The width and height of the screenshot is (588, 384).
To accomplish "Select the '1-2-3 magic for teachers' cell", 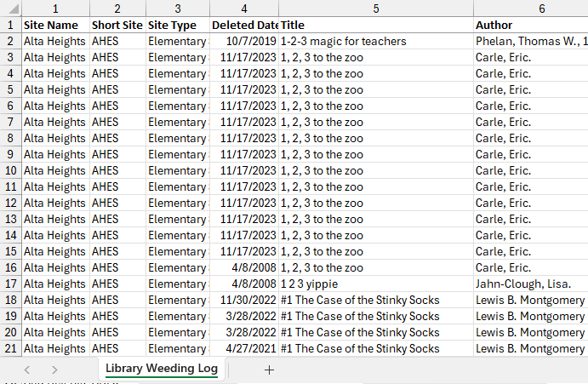I will [x=375, y=41].
